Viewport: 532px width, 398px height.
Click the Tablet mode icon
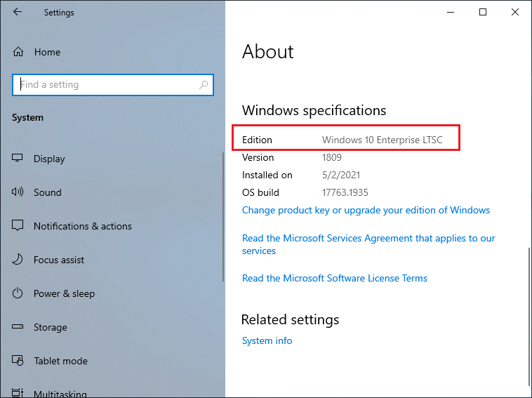point(18,361)
